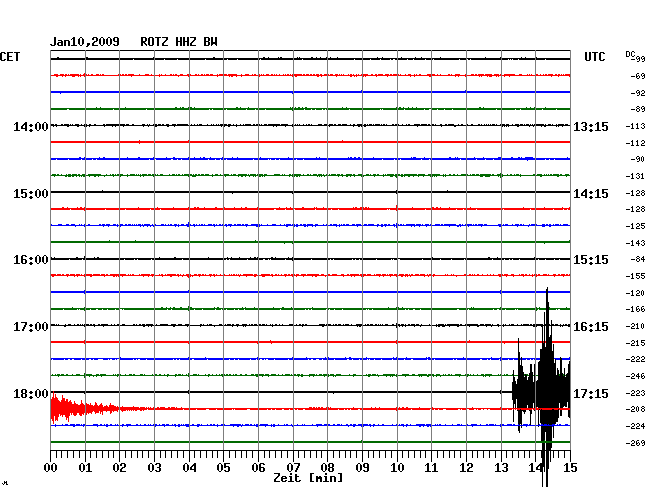This screenshot has width=650, height=494.
Task: Select minute label 09 on time axis
Action: point(362,468)
